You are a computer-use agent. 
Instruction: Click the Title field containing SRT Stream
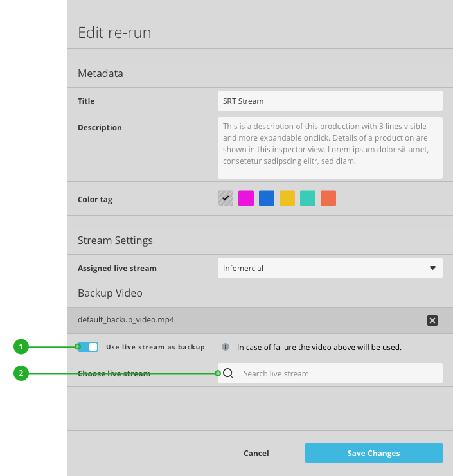coord(330,101)
